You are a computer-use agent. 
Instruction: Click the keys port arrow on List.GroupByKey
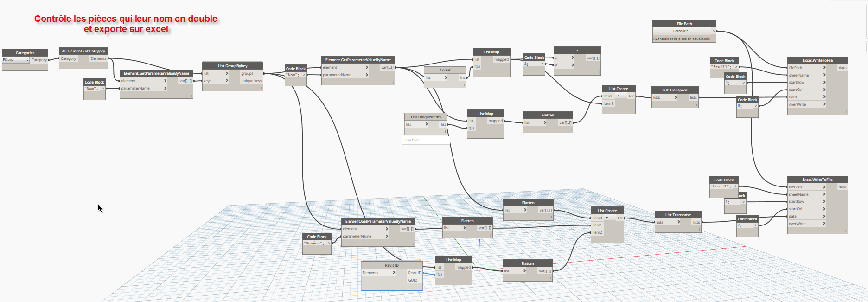tap(227, 81)
